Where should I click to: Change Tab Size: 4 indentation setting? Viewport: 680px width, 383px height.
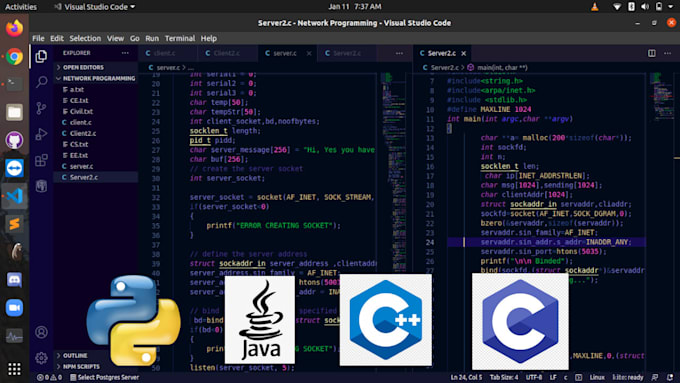503,377
